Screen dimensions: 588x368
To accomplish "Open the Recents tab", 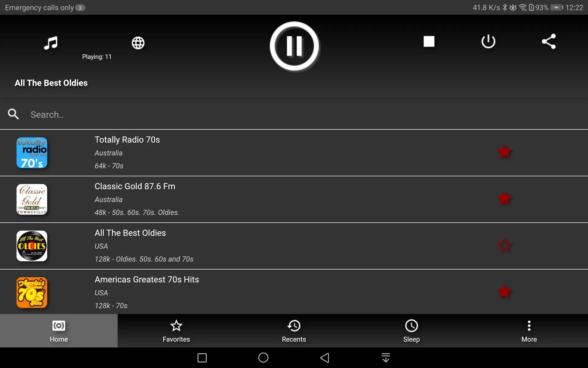I will point(294,331).
